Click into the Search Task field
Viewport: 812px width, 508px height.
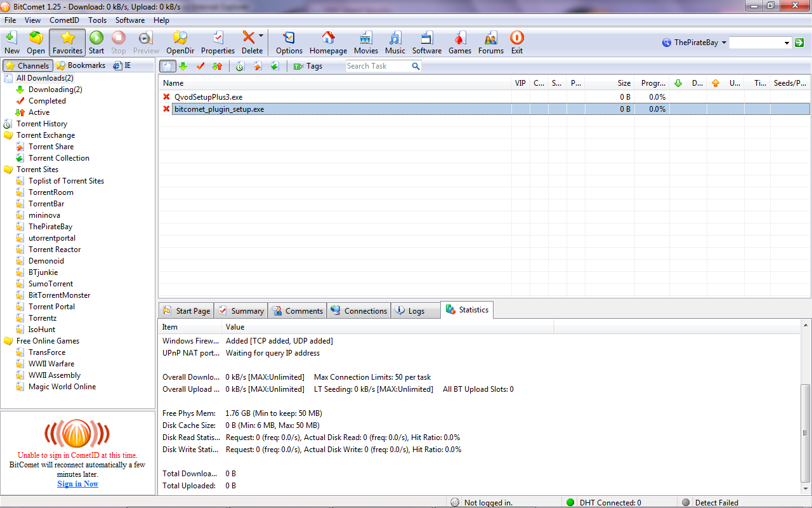(x=378, y=66)
